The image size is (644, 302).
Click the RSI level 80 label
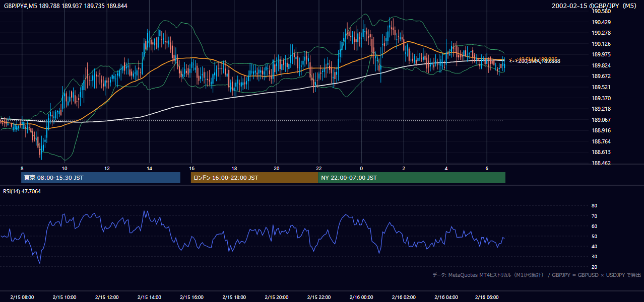[594, 206]
